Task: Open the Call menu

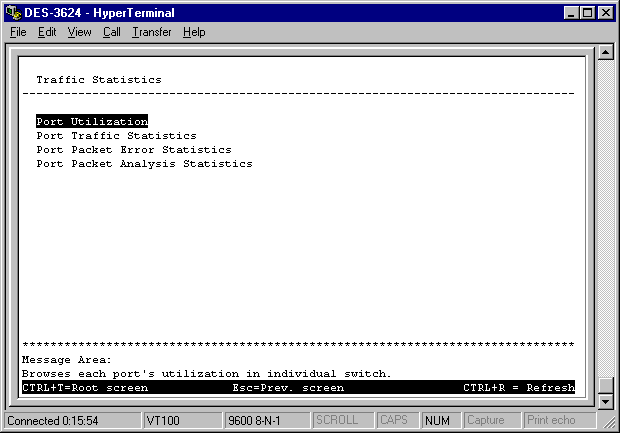Action: tap(111, 32)
